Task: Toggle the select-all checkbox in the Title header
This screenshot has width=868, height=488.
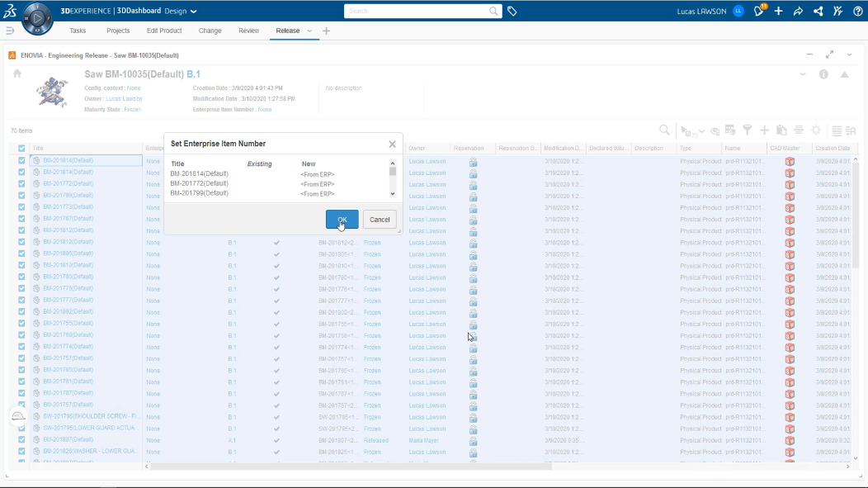Action: (21, 149)
